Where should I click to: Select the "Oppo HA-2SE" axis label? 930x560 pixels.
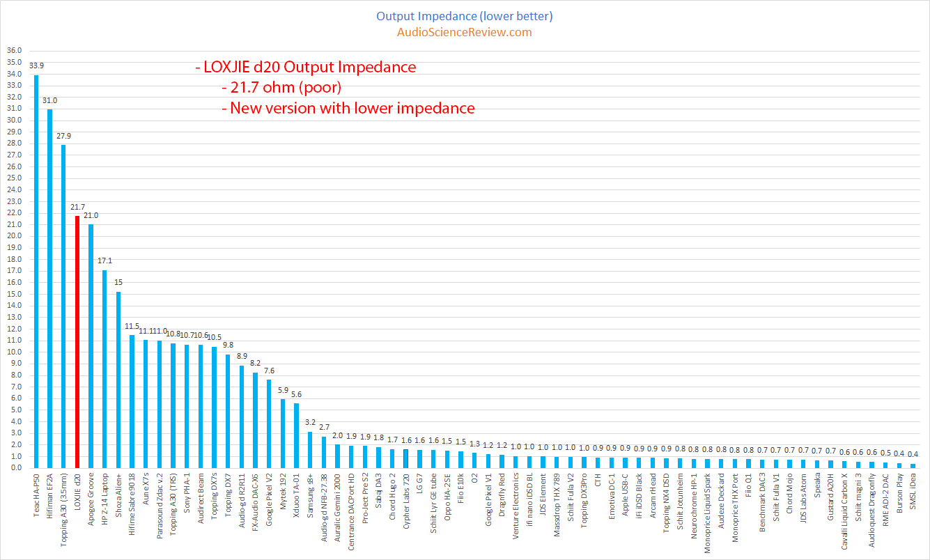(x=447, y=499)
